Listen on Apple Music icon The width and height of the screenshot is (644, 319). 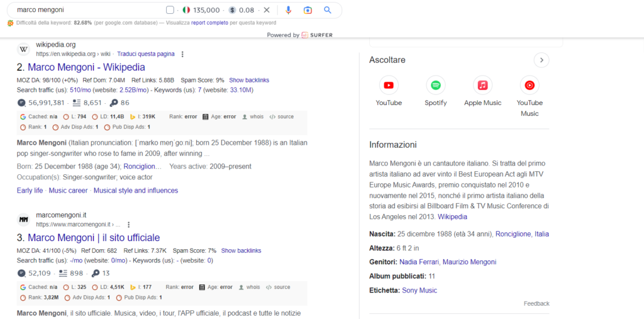pos(482,86)
